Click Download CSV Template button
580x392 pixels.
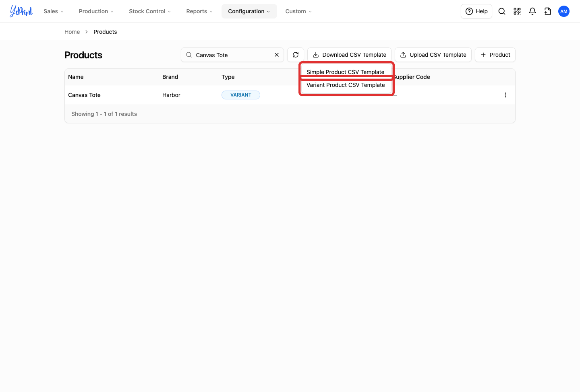click(349, 55)
